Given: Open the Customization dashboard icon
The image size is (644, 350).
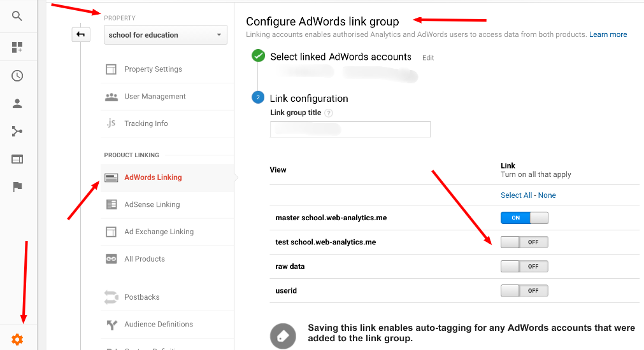Looking at the screenshot, I should click(x=17, y=47).
